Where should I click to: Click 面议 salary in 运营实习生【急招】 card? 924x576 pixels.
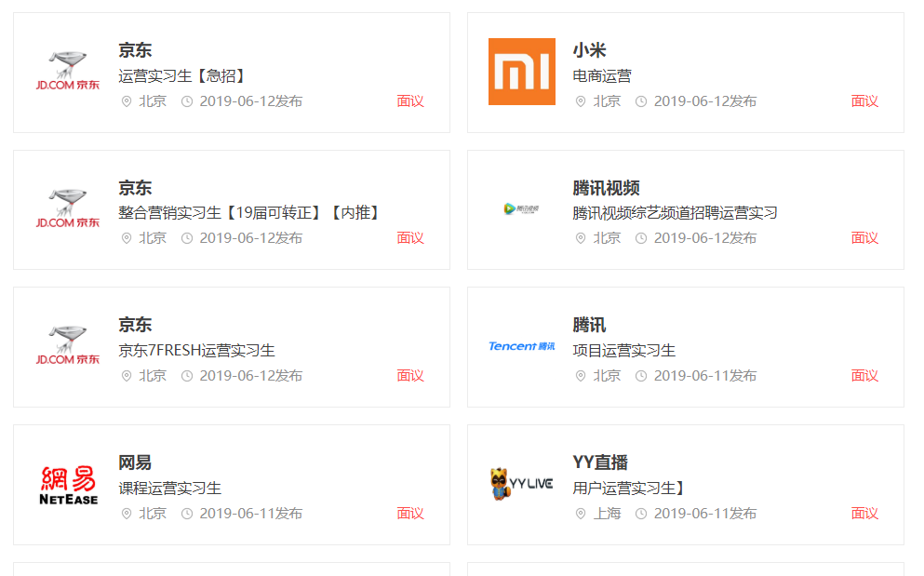tap(410, 101)
